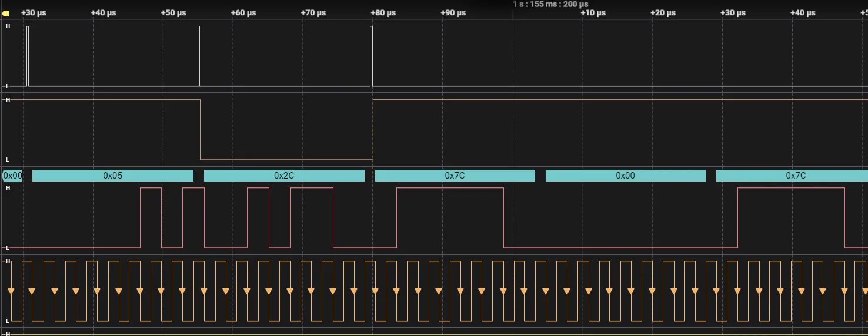This screenshot has width=868, height=336.
Task: Click the white pulse just before +80 µs
Action: coord(371,56)
